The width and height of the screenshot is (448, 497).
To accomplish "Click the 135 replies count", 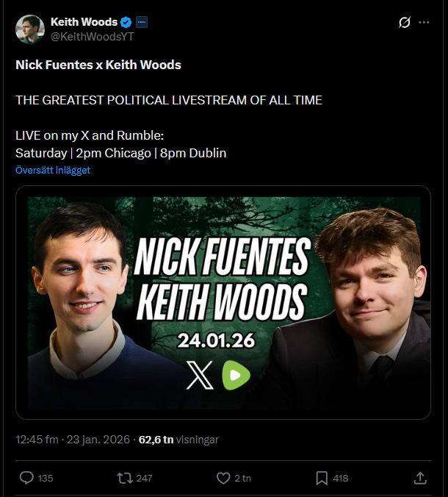I will [46, 479].
